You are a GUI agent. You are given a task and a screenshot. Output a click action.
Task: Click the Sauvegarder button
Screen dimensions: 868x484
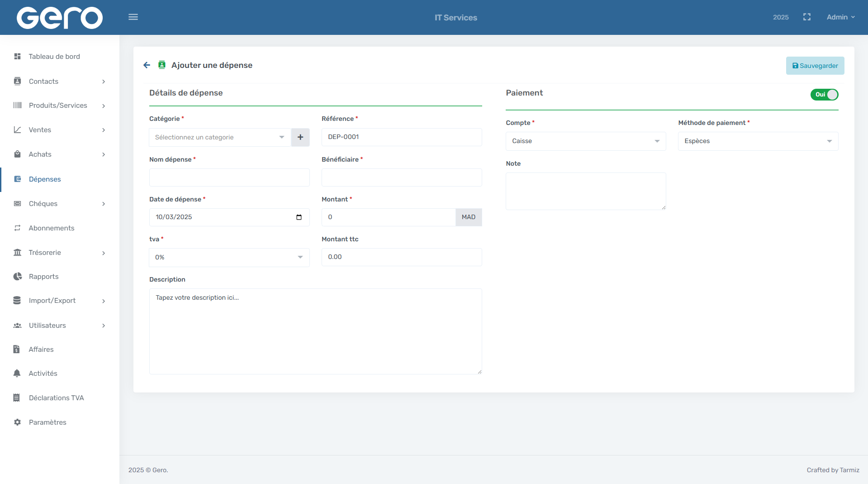(x=815, y=66)
